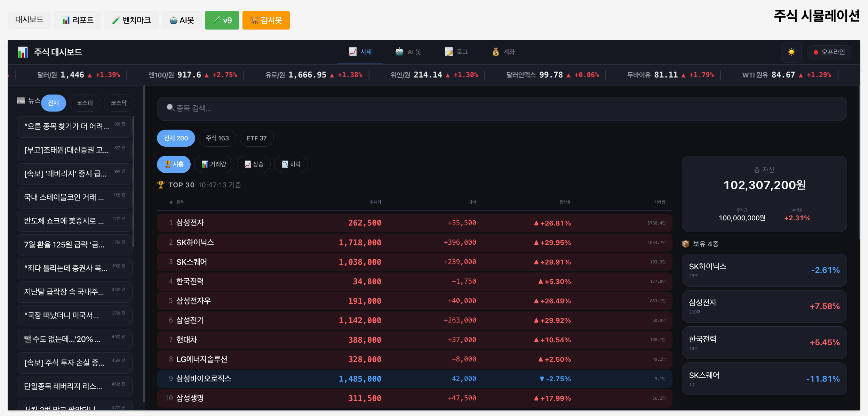Open the SK하이닉스 holding card showing -2.61%
The height and width of the screenshot is (416, 868).
tap(764, 270)
